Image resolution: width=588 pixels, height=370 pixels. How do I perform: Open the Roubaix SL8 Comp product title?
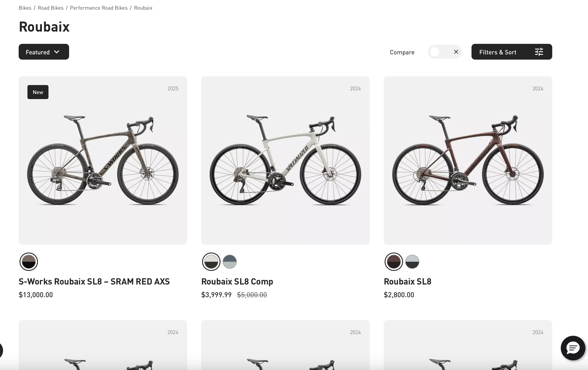[x=237, y=281]
